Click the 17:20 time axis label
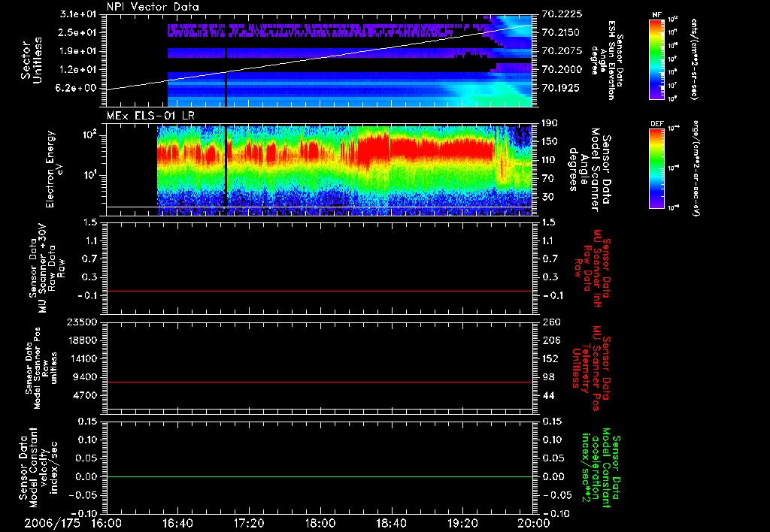 (249, 524)
